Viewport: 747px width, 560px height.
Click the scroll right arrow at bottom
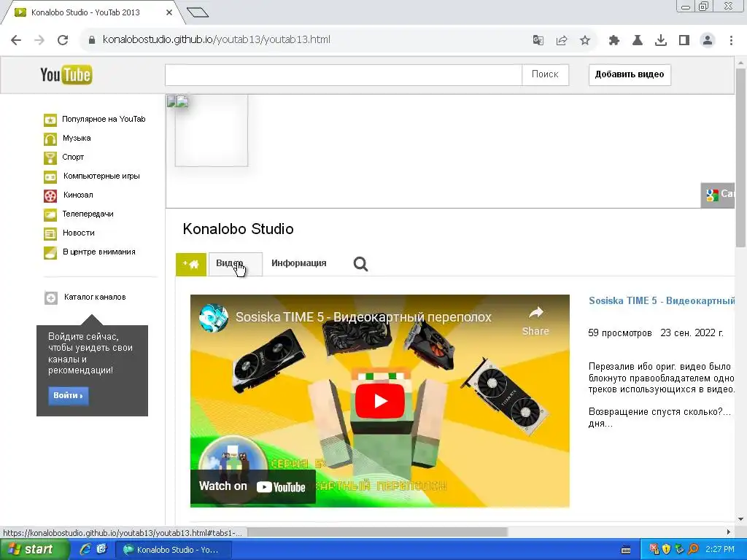[729, 532]
